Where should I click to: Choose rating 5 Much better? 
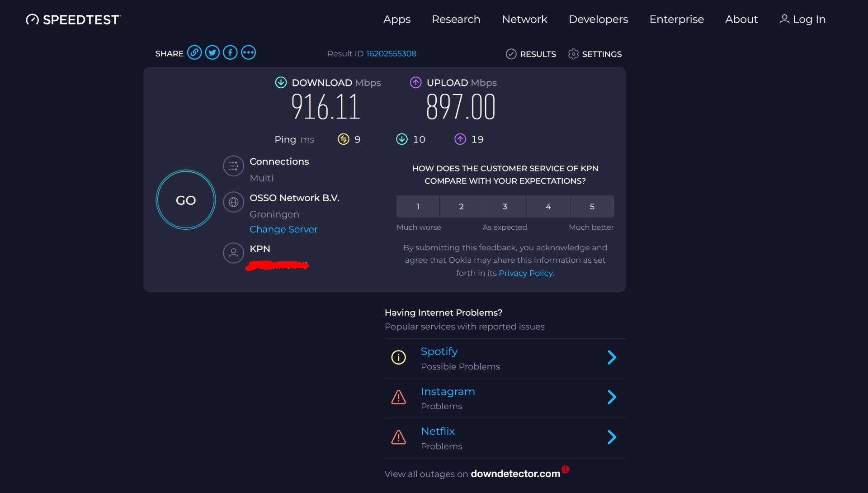(x=592, y=207)
